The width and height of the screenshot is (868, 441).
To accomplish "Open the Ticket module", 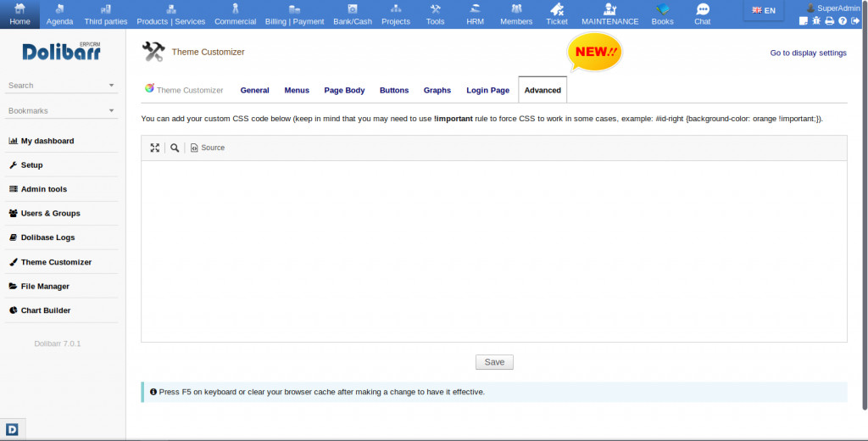I will click(557, 14).
